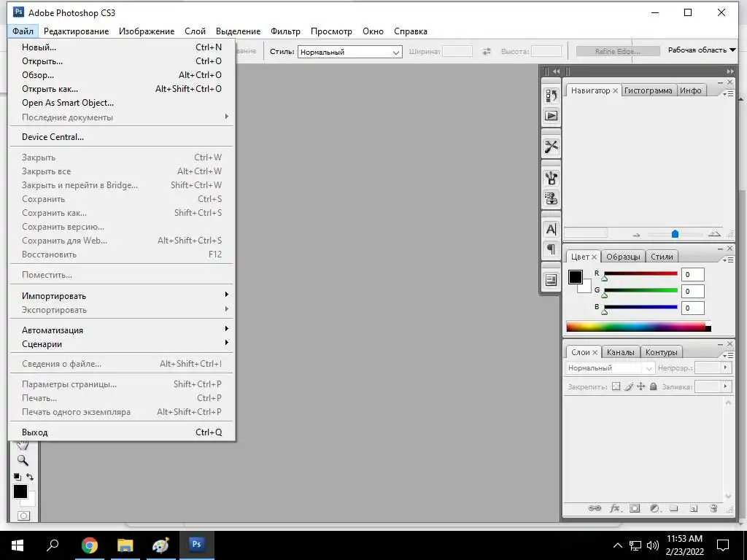Viewport: 747px width, 560px height.
Task: Click the create new layer icon
Action: [x=694, y=508]
